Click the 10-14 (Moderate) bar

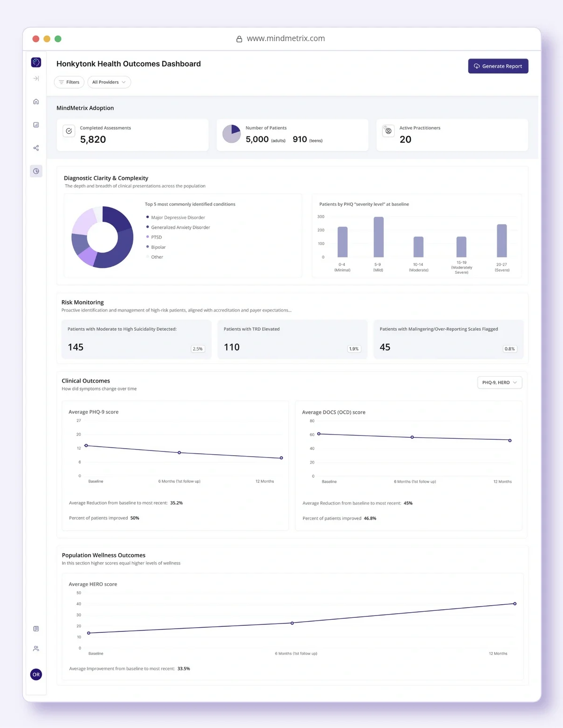tap(418, 247)
